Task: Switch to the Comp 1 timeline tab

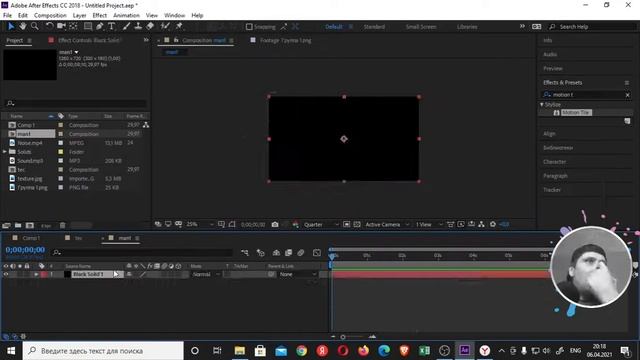Action: click(31, 238)
